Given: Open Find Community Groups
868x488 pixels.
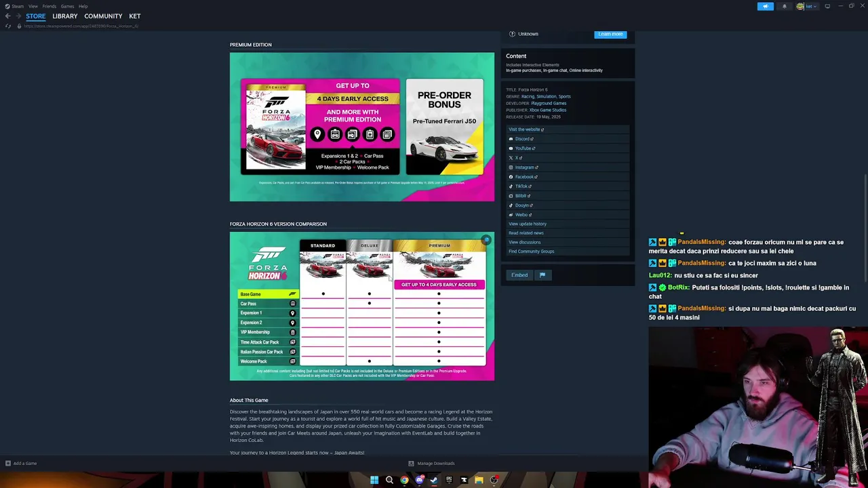Looking at the screenshot, I should (x=532, y=251).
